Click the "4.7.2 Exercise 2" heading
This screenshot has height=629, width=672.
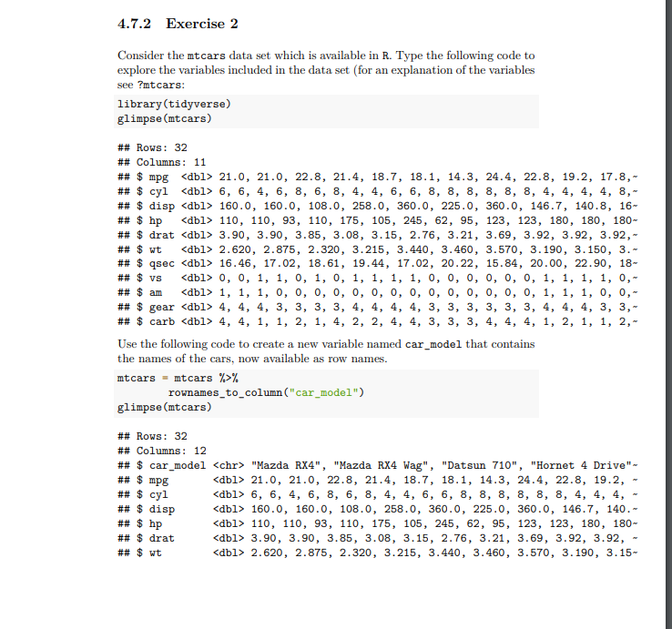(178, 24)
